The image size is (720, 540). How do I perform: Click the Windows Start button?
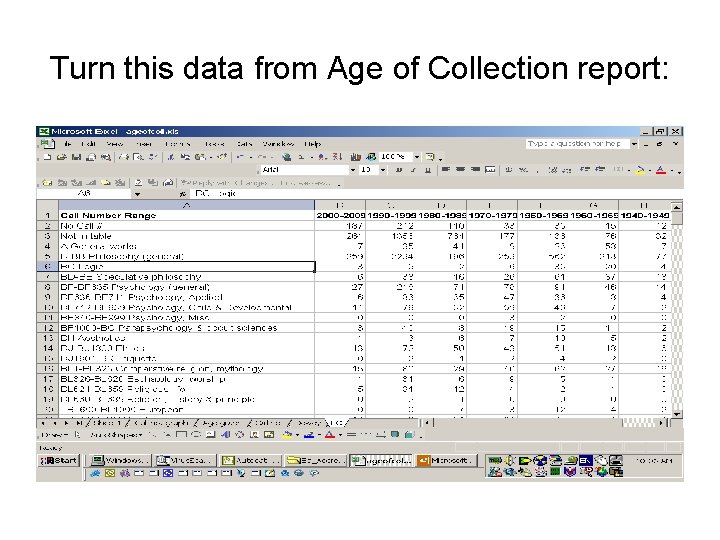pyautogui.click(x=59, y=461)
